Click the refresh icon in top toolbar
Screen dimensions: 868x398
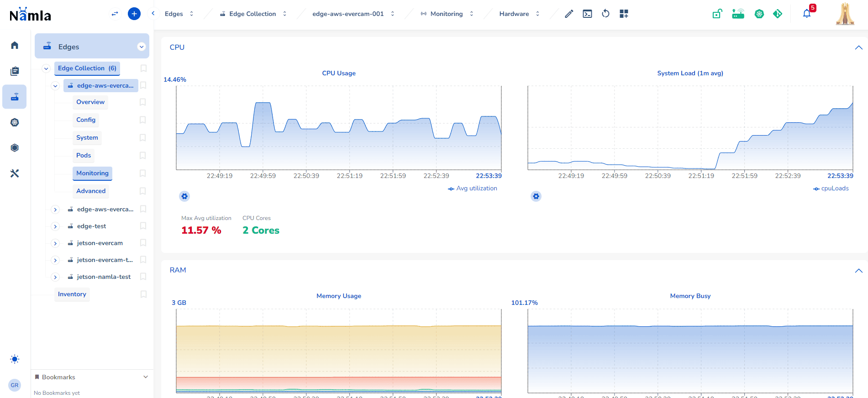tap(605, 14)
